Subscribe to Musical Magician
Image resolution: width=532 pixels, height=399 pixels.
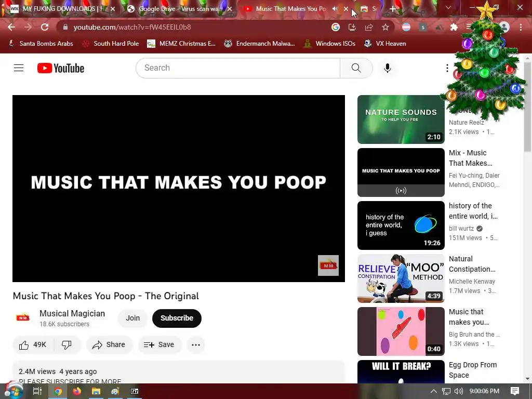tap(177, 318)
